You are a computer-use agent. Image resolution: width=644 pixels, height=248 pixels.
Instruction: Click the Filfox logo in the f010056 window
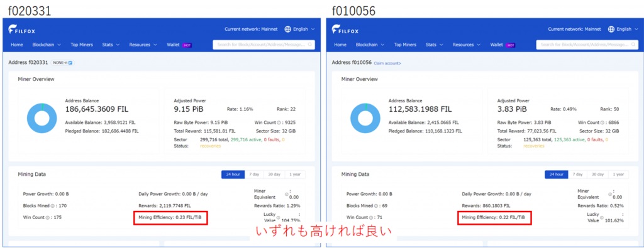click(345, 30)
